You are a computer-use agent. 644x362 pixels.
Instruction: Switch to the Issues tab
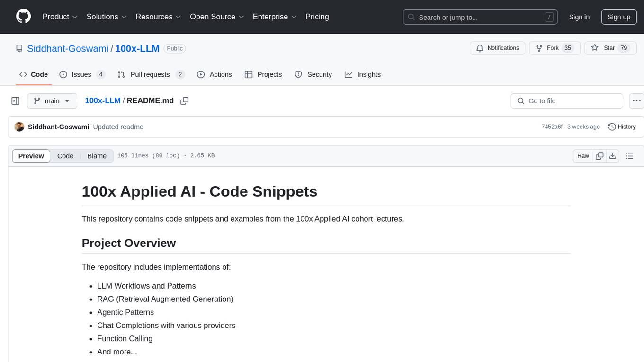coord(82,74)
